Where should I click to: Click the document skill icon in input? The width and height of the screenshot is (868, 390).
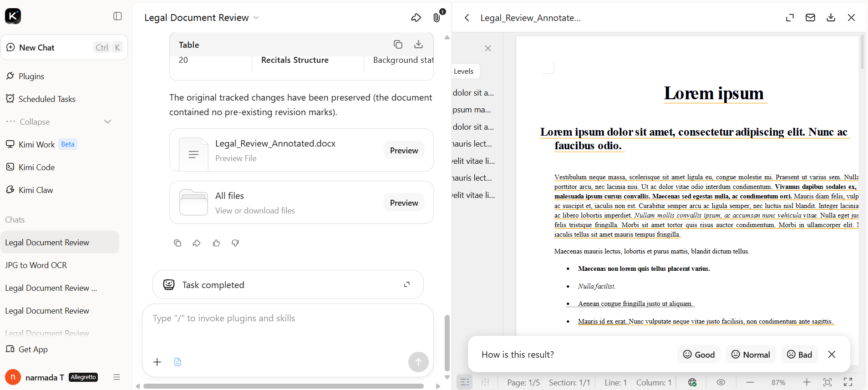(x=178, y=362)
